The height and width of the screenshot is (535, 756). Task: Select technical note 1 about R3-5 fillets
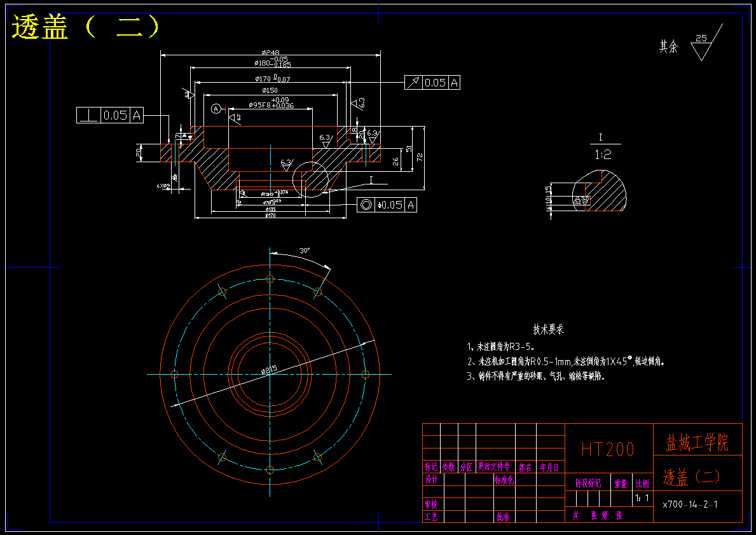(x=500, y=346)
